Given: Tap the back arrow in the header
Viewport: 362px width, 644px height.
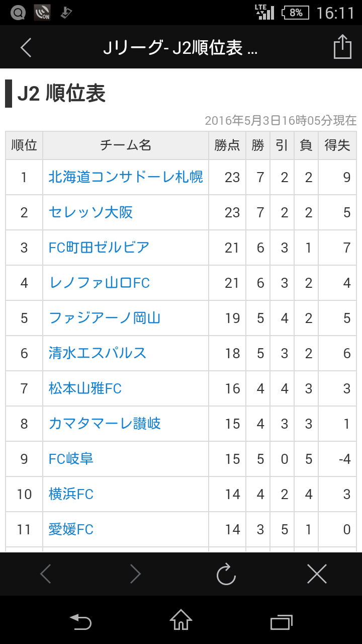Looking at the screenshot, I should [26, 47].
